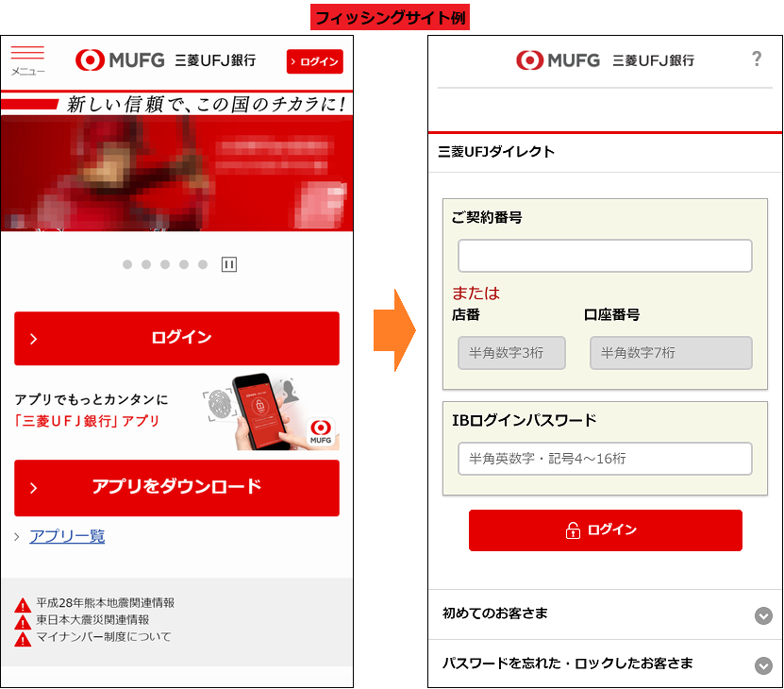Tap the アプリをダウンロード button
Screen dimensions: 784x689
pyautogui.click(x=176, y=488)
